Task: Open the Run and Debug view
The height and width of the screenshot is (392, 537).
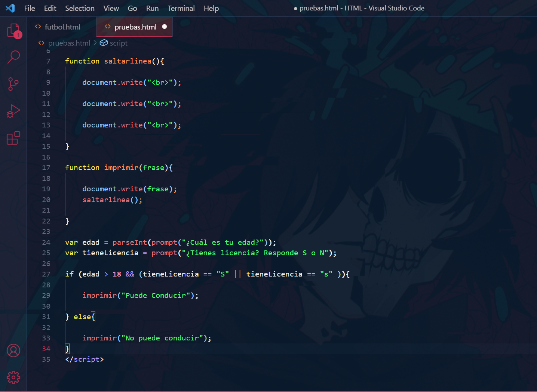Action: [13, 111]
